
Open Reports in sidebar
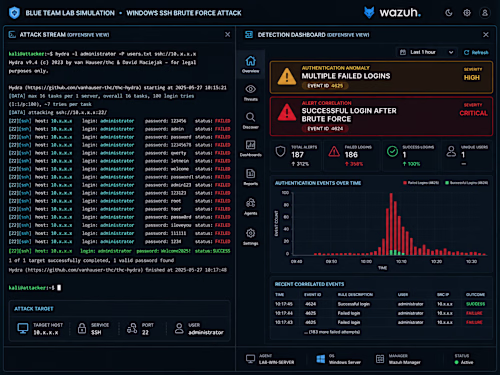click(251, 177)
